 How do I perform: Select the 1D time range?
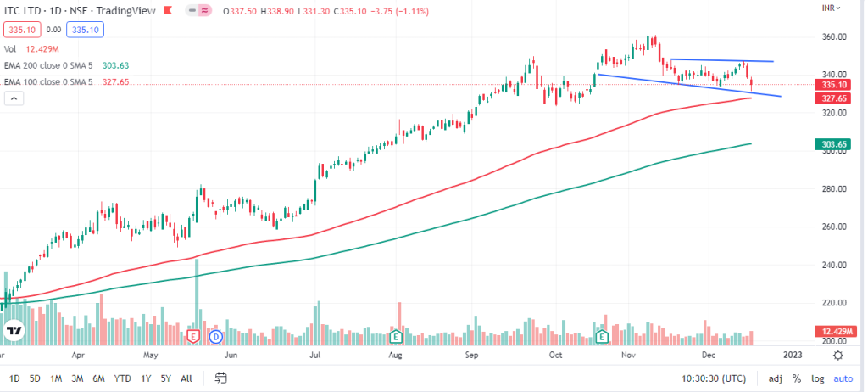tap(14, 378)
